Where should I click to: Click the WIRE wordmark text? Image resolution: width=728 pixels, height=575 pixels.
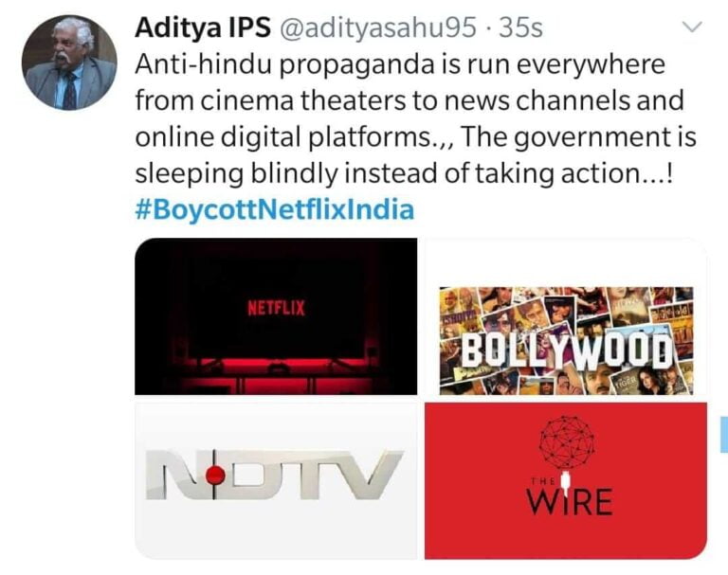pyautogui.click(x=569, y=502)
